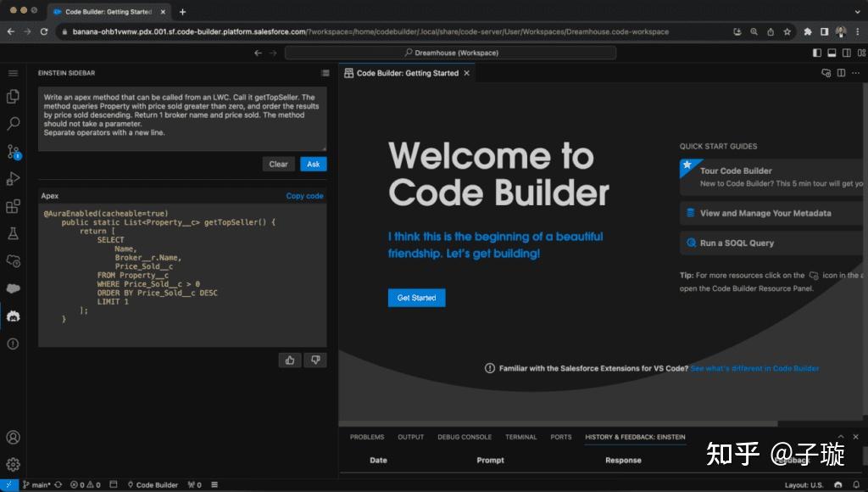This screenshot has width=868, height=492.
Task: Give a thumbs up to the Apex response
Action: 289,360
